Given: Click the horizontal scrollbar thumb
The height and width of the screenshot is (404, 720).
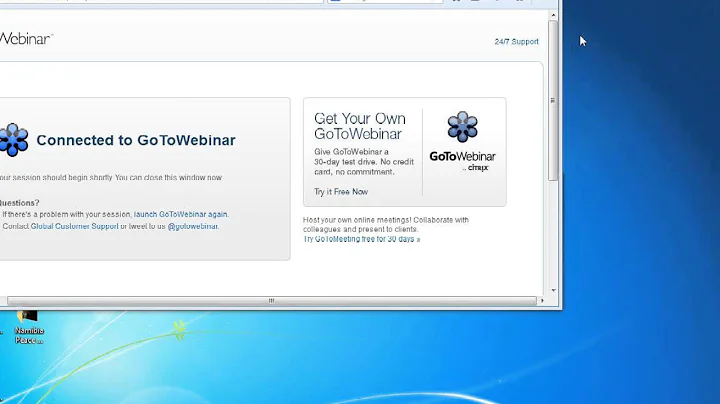Looking at the screenshot, I should (x=271, y=301).
